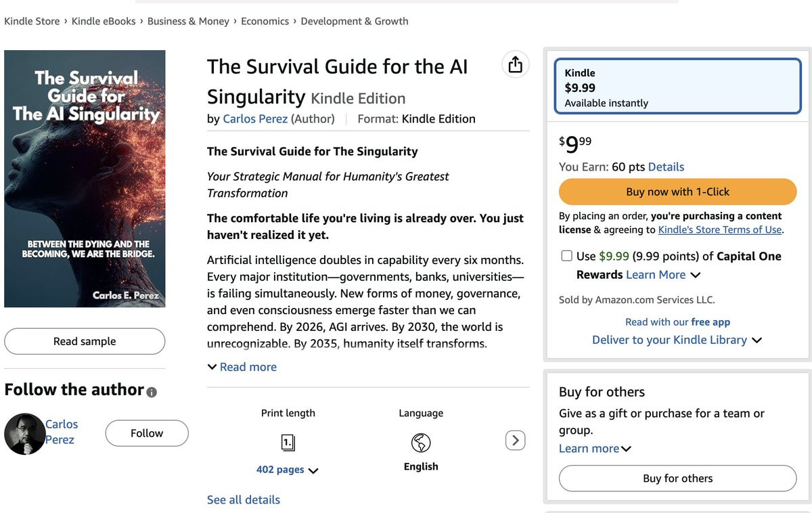
Task: Click the print length page icon
Action: (288, 443)
